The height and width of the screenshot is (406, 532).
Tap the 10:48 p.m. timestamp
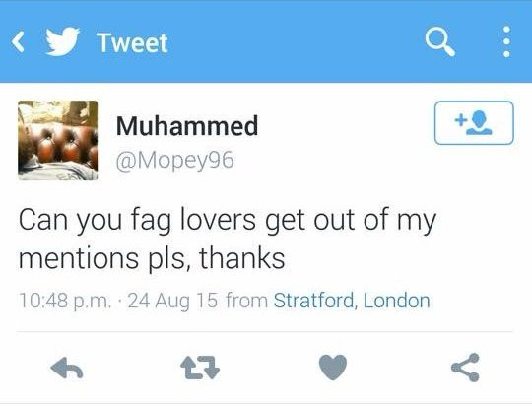tap(65, 301)
